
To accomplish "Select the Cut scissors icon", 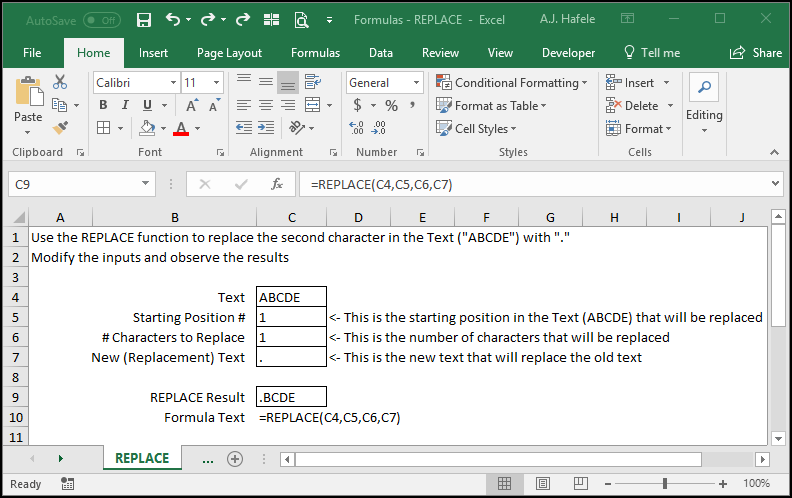I will (60, 82).
